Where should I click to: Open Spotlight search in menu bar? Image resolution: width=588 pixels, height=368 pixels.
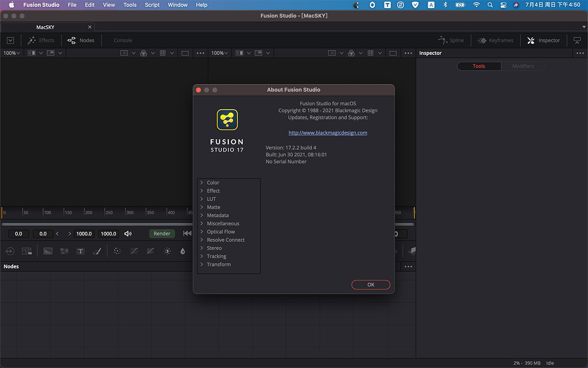490,5
